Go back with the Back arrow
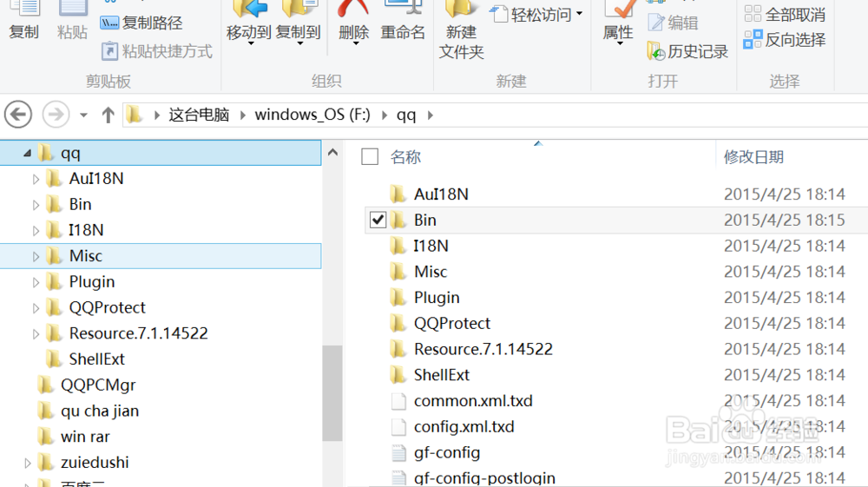The image size is (868, 487). coord(18,115)
